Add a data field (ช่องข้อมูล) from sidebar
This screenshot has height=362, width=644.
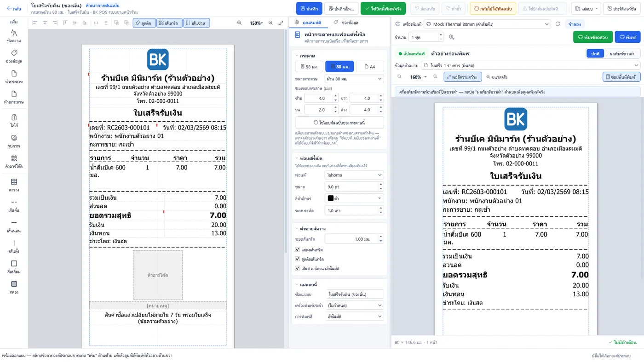[14, 57]
